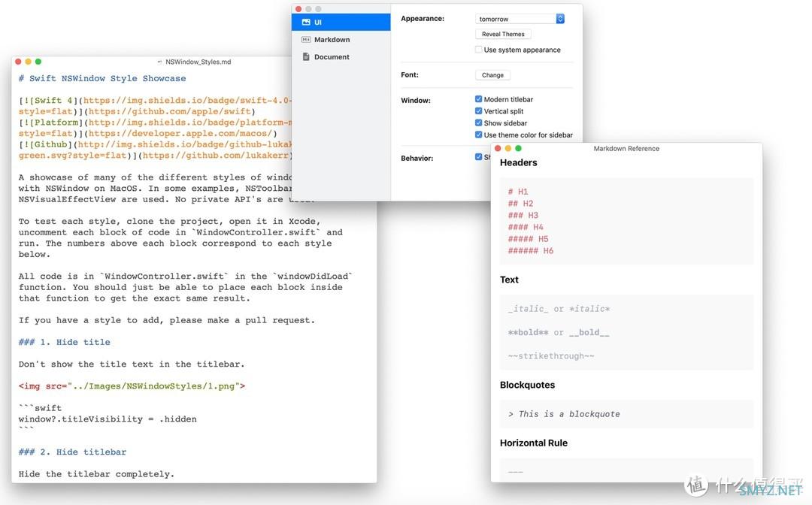This screenshot has width=812, height=505.
Task: Click the 'Horizontal Rule' section title
Action: coord(533,443)
